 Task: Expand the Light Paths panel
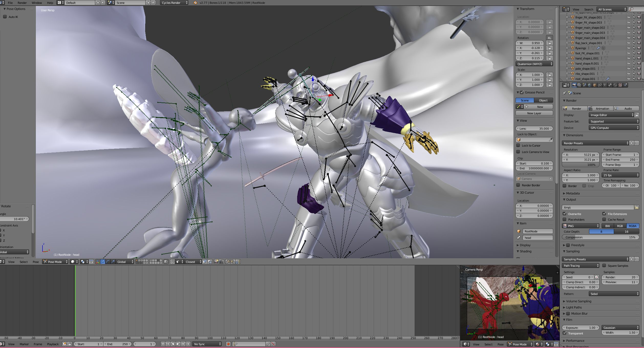click(x=574, y=307)
